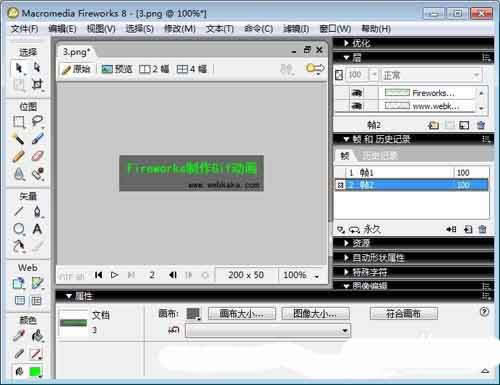Pick the Eraser tool
The width and height of the screenshot is (500, 385).
37,156
